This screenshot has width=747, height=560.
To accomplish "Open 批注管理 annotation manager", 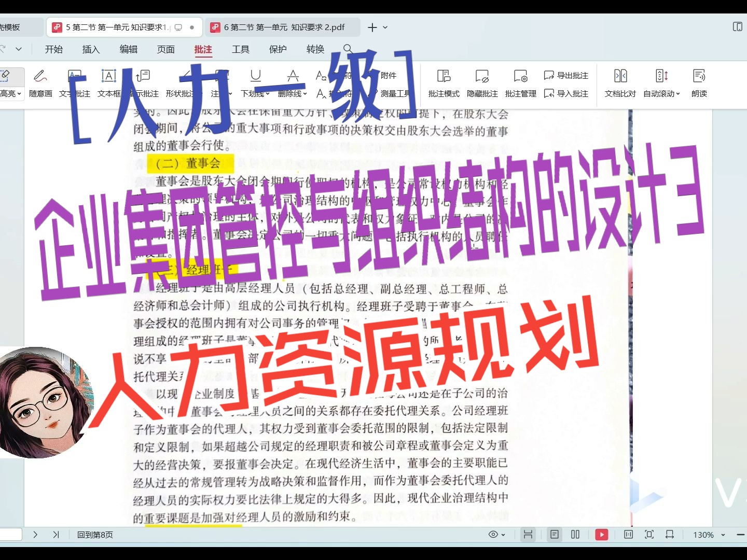I will pos(520,84).
